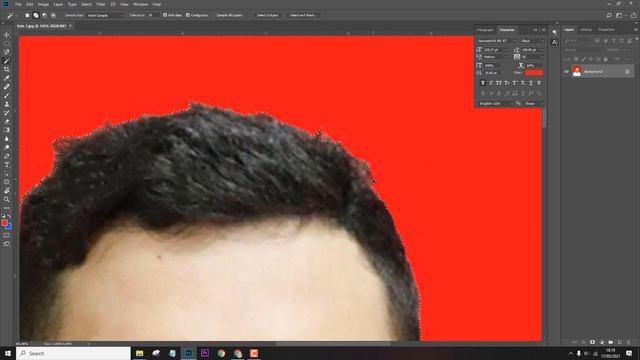Screen dimensions: 640x360
Task: Select the Clone Stamp tool
Action: tap(7, 104)
